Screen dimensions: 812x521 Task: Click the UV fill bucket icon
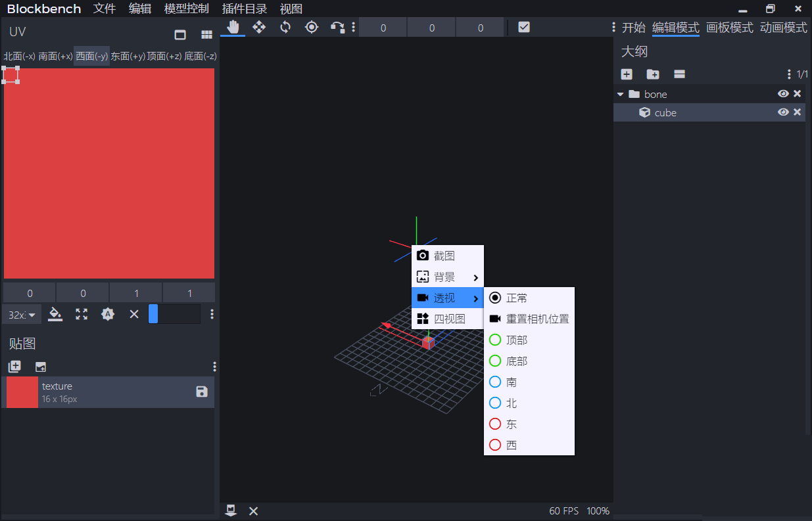tap(55, 314)
